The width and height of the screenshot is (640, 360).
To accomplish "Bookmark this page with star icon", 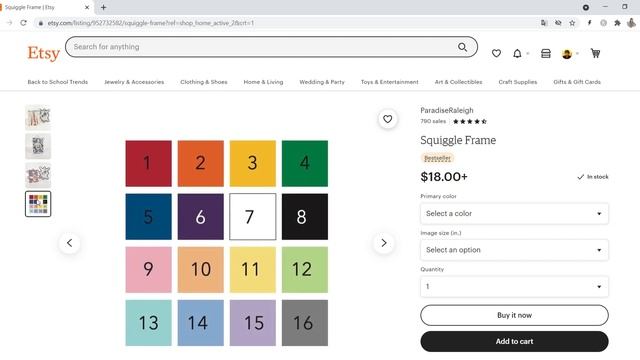I will [x=572, y=23].
